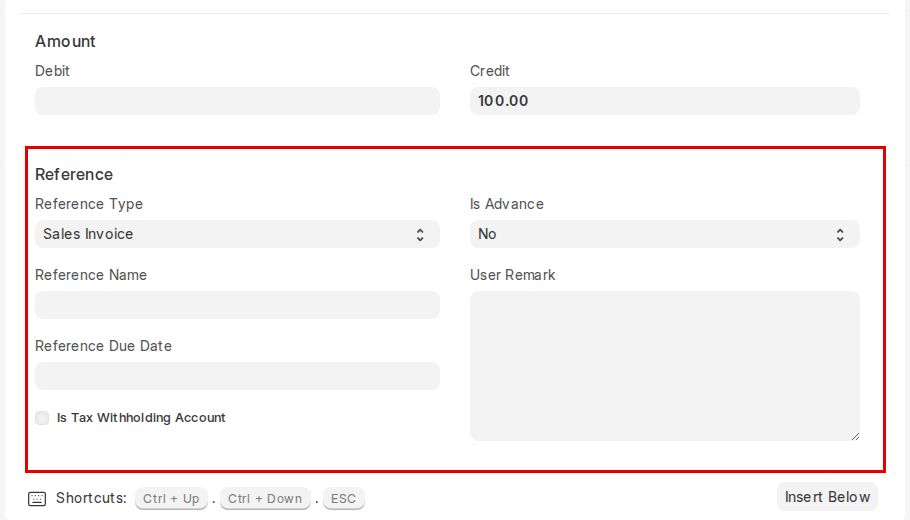Click the Debit label
The width and height of the screenshot is (910, 520).
(x=52, y=71)
